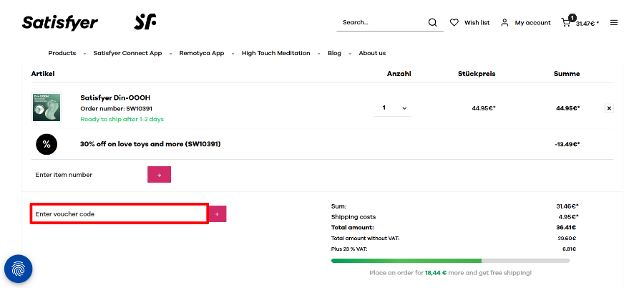Click the free shipping progress bar
This screenshot has width=644, height=288.
(x=450, y=261)
